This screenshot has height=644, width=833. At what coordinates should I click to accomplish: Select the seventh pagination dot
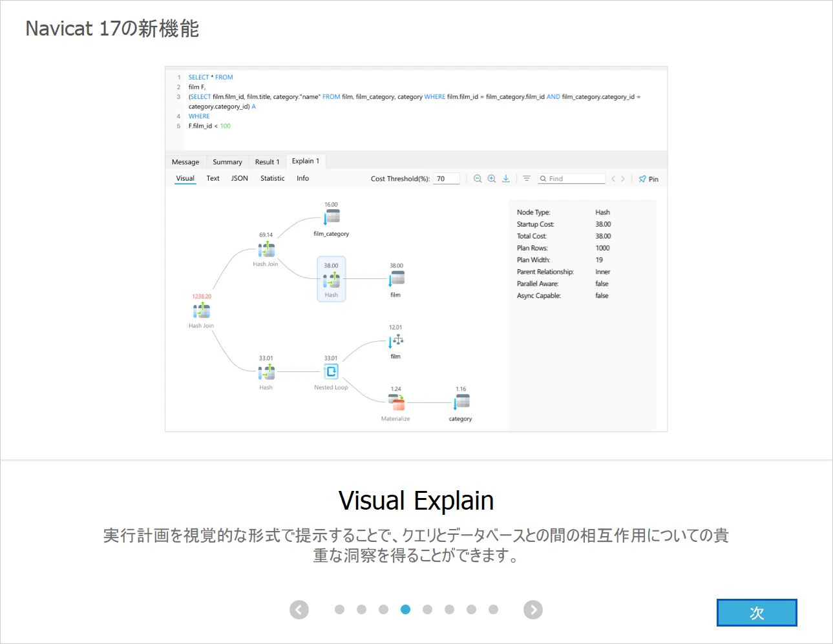(472, 609)
